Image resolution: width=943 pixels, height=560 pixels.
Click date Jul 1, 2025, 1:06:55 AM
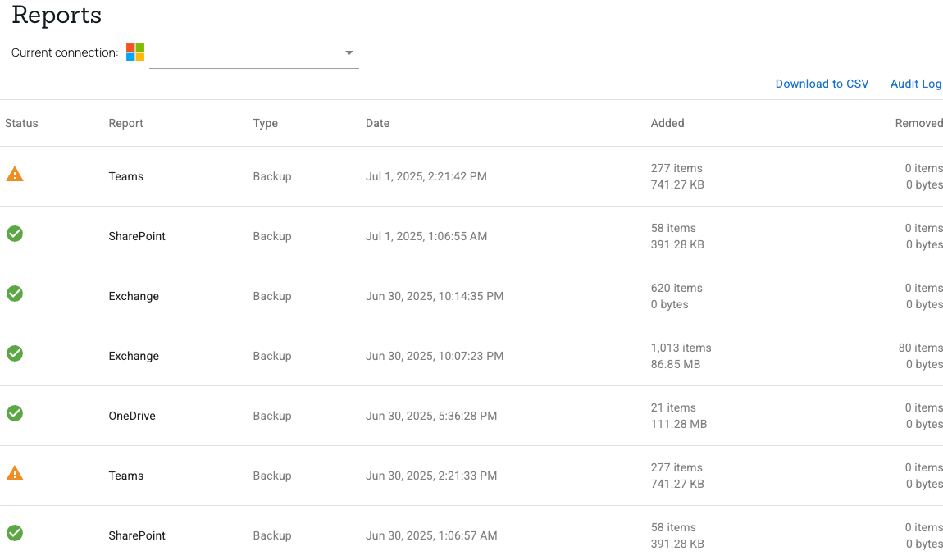point(426,236)
